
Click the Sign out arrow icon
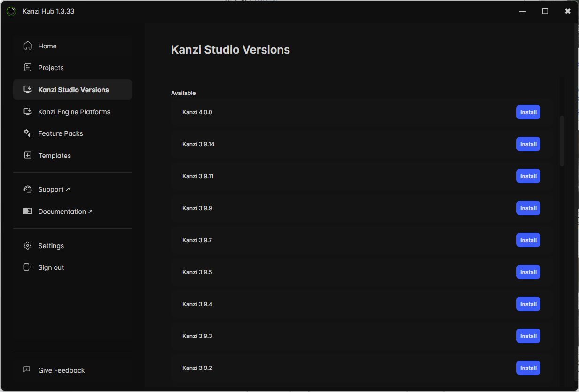[28, 267]
